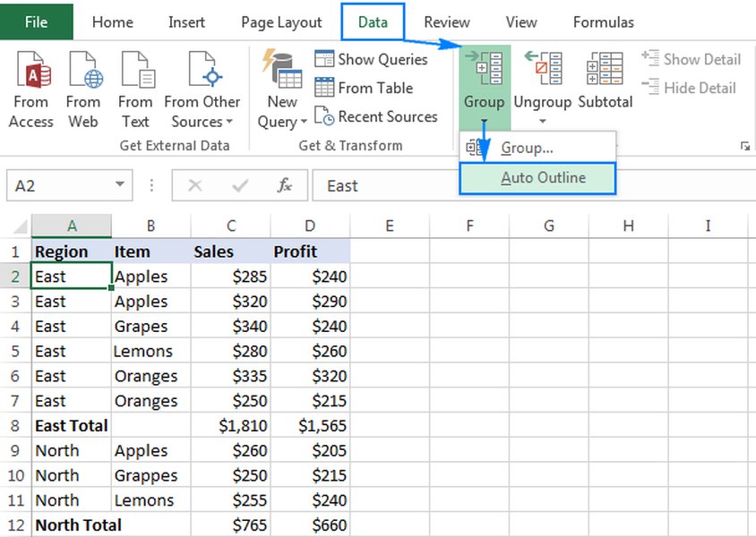756x537 pixels.
Task: Select column B header
Action: (150, 226)
